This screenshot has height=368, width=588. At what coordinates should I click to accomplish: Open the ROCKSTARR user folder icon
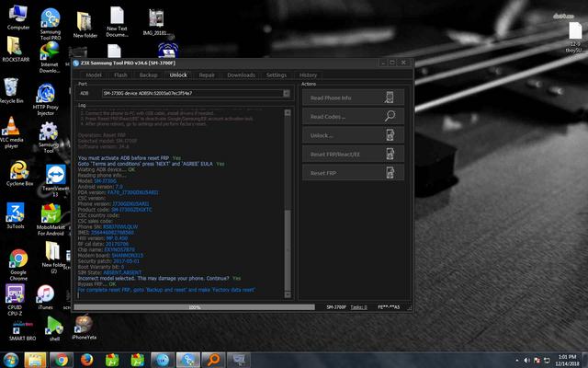(16, 49)
